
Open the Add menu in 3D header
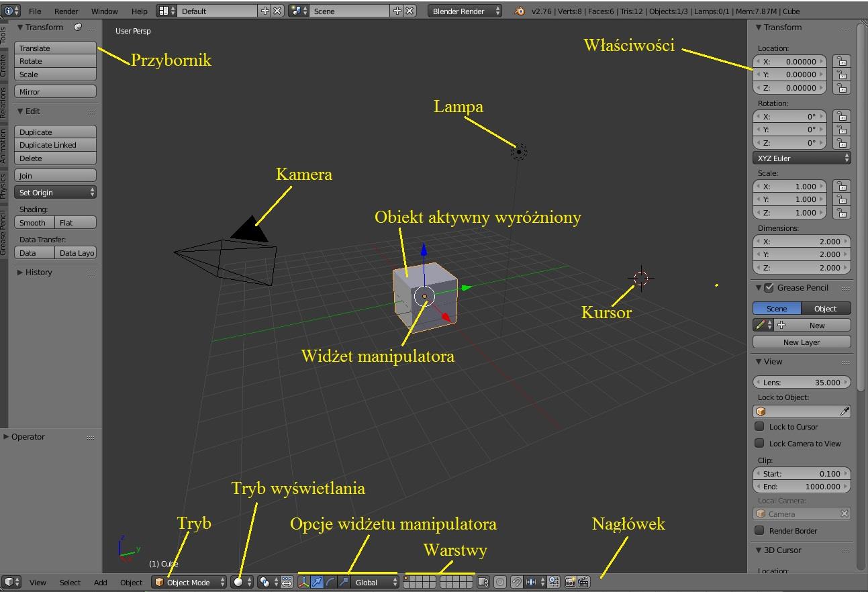100,583
